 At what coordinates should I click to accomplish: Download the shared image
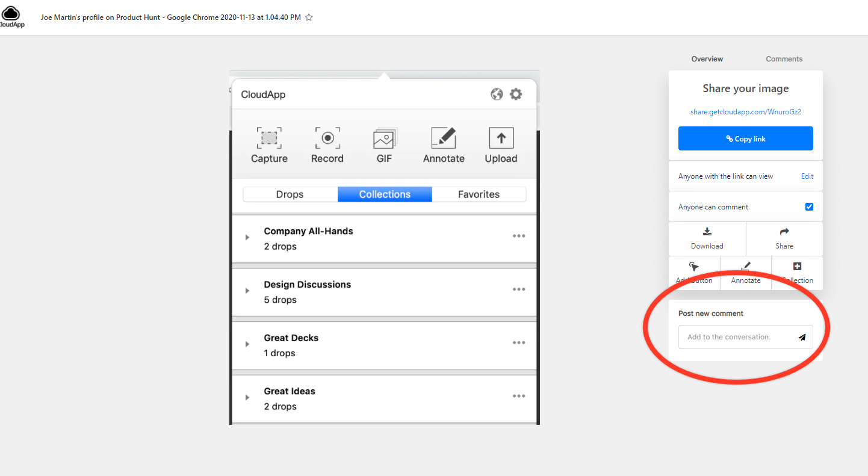click(x=707, y=239)
